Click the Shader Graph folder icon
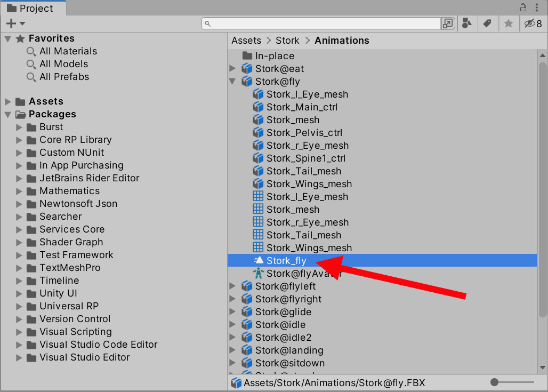This screenshot has height=392, width=548. [x=31, y=243]
